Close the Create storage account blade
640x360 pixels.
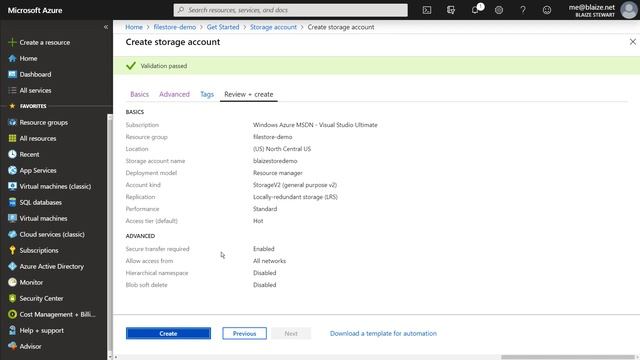click(x=633, y=42)
